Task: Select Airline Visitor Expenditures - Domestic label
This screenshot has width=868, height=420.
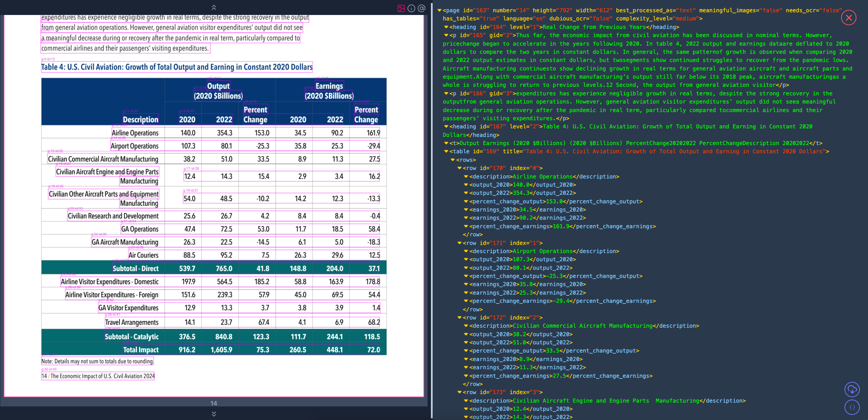Action: point(110,282)
